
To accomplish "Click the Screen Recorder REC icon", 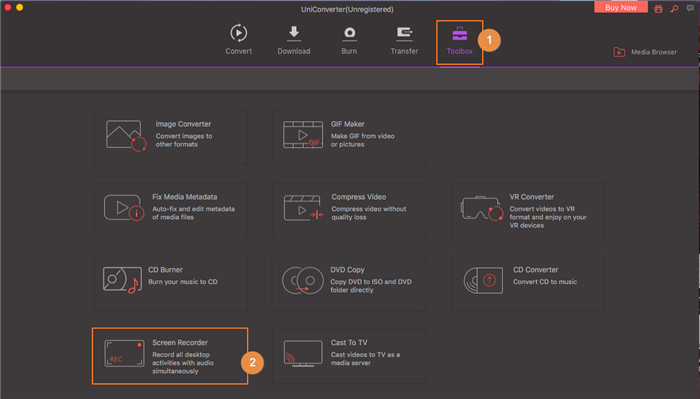I will tap(124, 353).
